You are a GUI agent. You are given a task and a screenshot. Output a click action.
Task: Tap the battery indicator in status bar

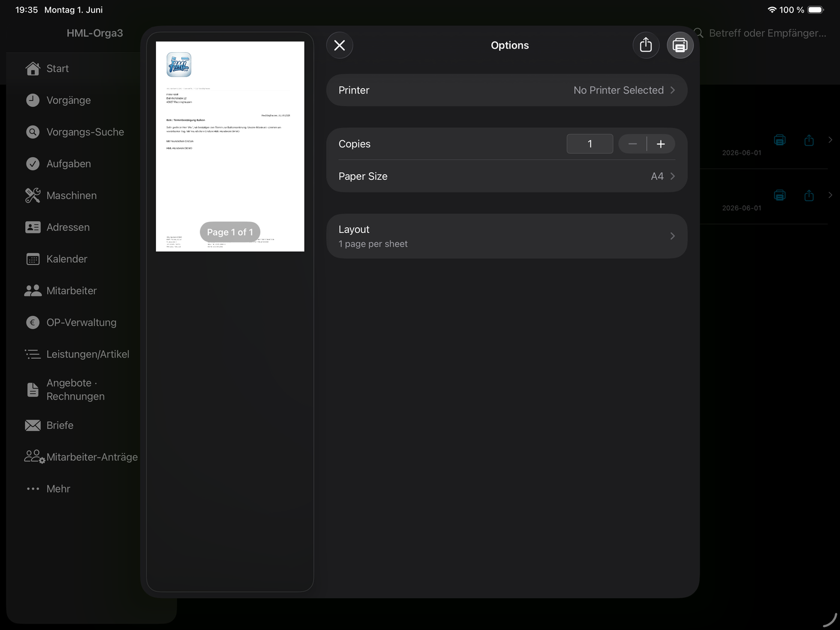[816, 10]
